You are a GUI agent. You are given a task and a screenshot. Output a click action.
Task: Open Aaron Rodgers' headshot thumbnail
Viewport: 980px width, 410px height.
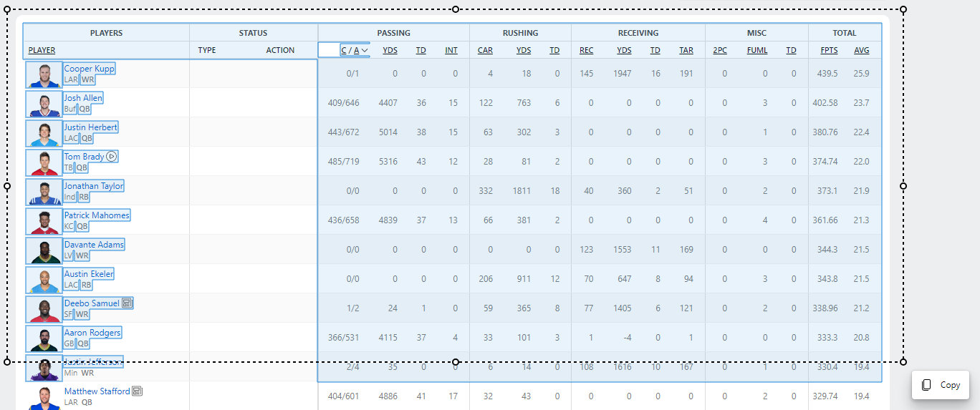point(44,338)
